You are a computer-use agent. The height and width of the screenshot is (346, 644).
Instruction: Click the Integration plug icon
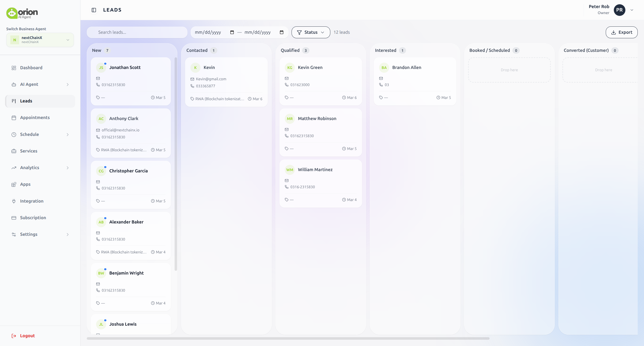tap(14, 201)
